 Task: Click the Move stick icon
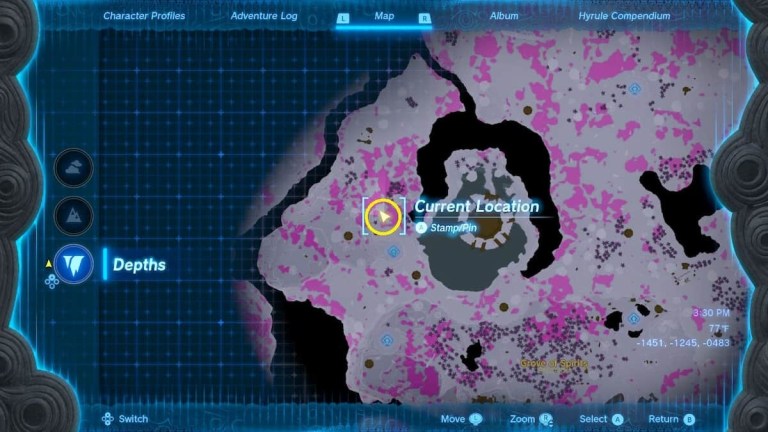tap(475, 419)
